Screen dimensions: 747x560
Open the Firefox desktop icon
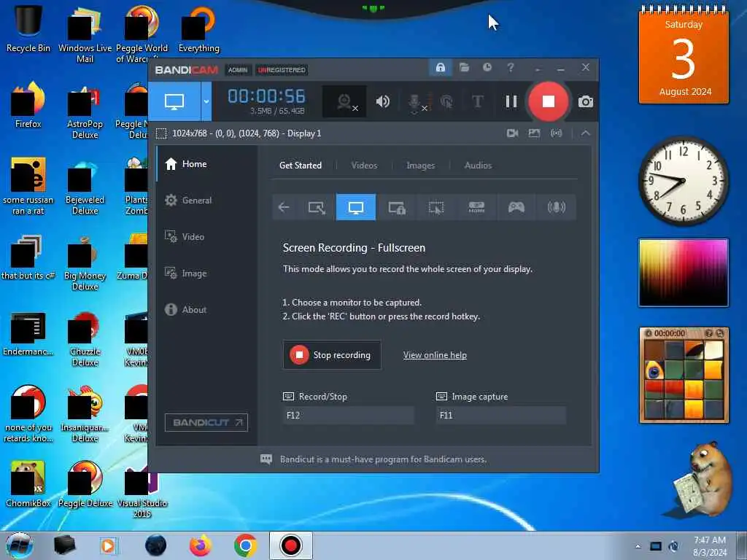28,105
